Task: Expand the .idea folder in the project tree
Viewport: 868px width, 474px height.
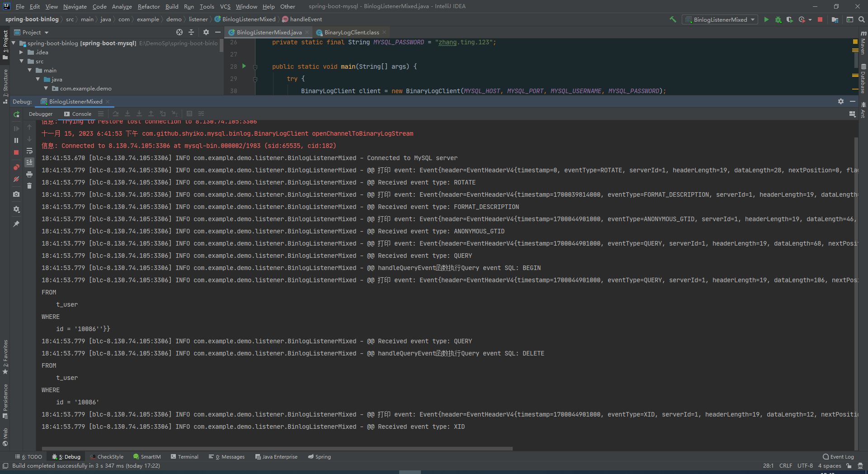Action: tap(21, 52)
